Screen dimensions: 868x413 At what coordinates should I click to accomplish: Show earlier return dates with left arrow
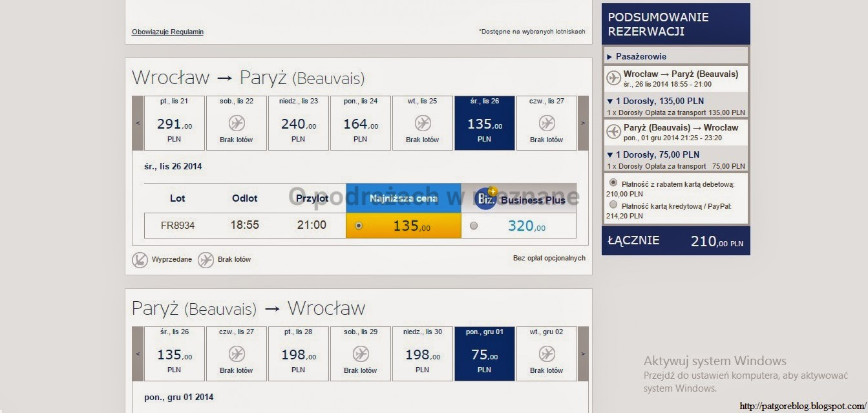[138, 354]
